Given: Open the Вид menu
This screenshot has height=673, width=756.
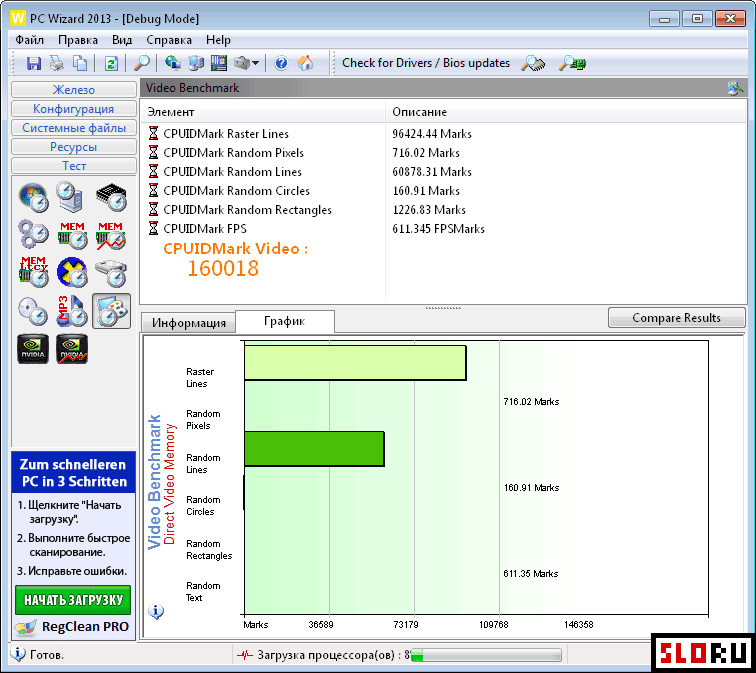Looking at the screenshot, I should tap(122, 40).
